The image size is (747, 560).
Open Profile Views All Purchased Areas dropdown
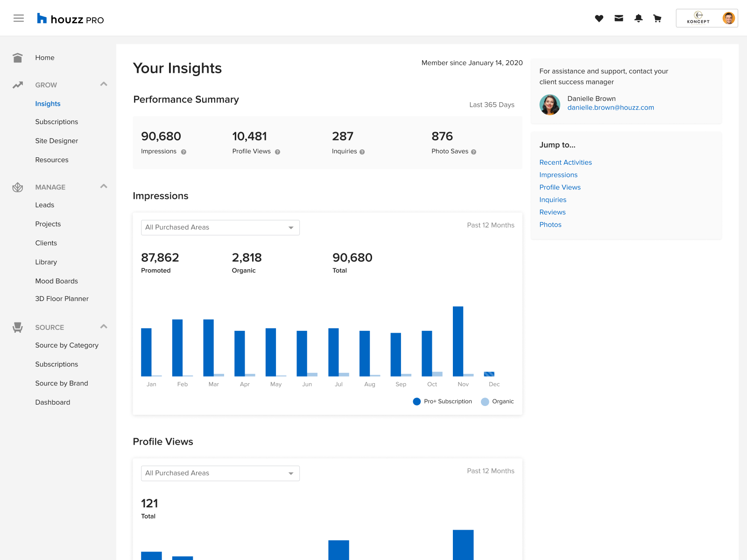click(220, 473)
